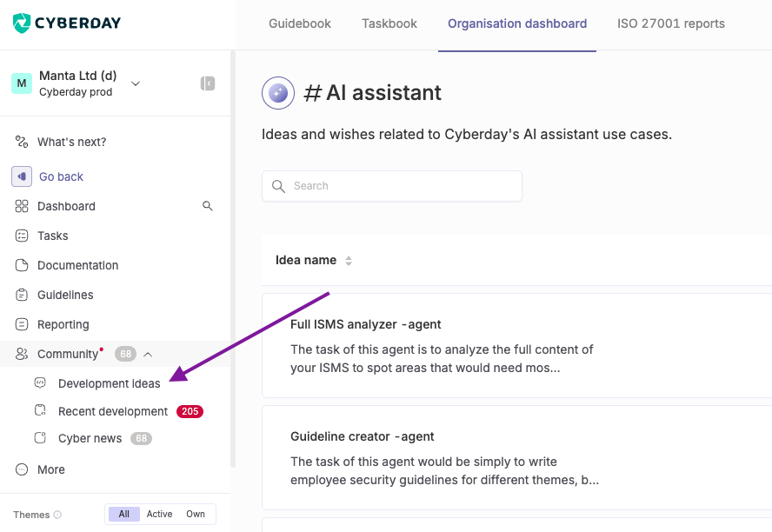The image size is (772, 532).
Task: Click the Dashboard grid icon
Action: click(22, 206)
